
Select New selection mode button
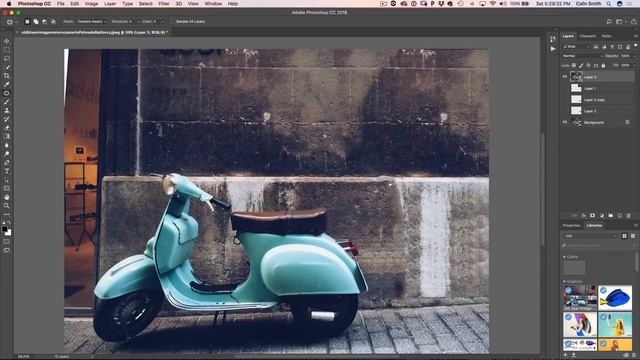click(x=27, y=22)
